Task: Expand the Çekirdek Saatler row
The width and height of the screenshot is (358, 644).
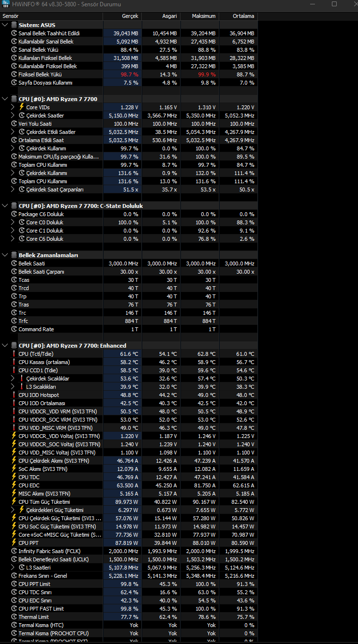Action: 13,116
